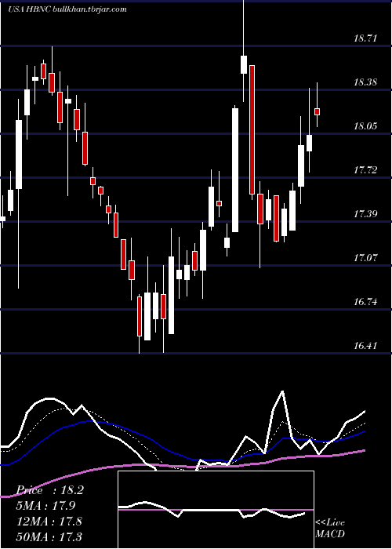Image resolution: width=392 pixels, height=549 pixels.
Task: Click the 17.72 price axis label
Action: 365,170
